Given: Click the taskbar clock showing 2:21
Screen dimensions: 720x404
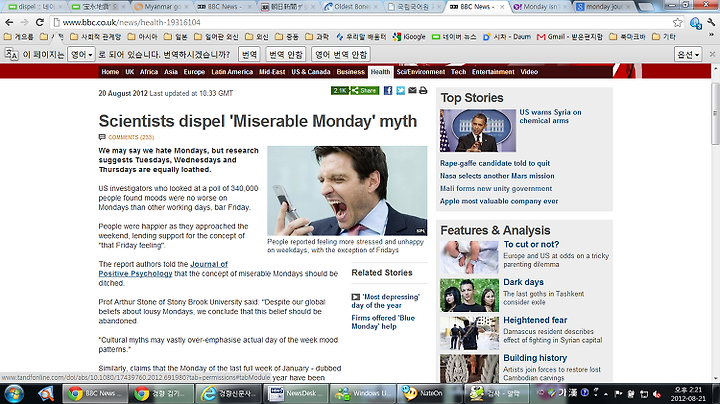Looking at the screenshot, I should pos(688,394).
